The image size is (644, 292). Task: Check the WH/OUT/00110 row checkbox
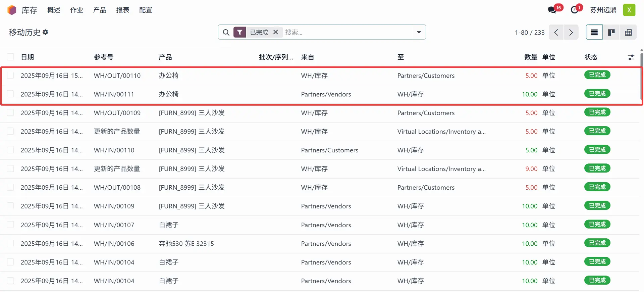[x=11, y=76]
